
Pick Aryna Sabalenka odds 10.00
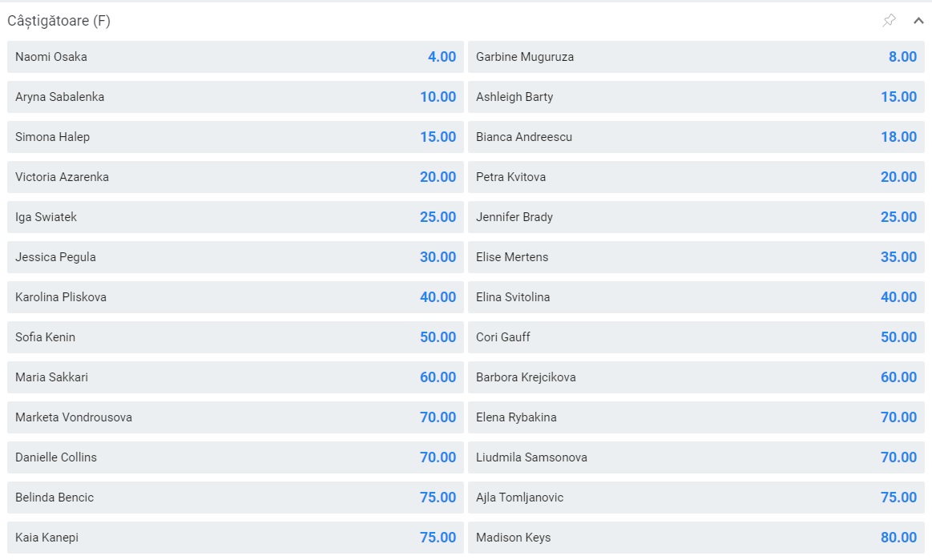(x=235, y=97)
